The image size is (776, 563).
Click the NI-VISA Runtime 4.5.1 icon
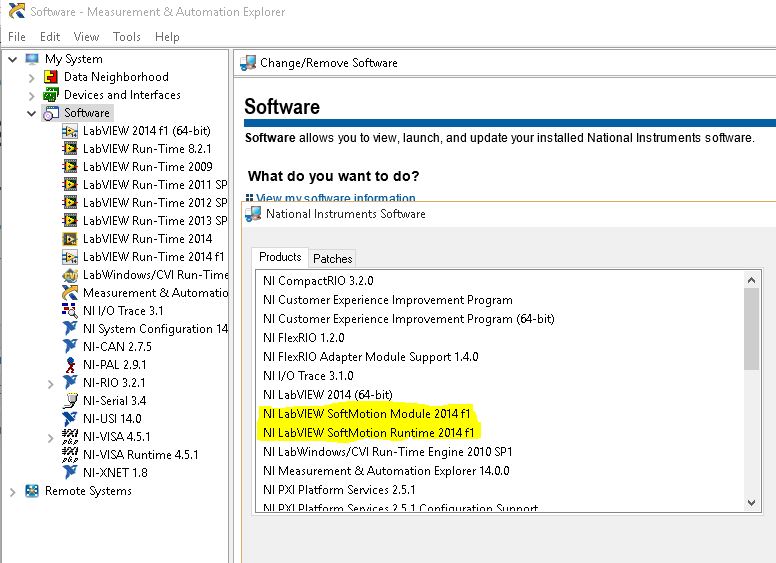tap(70, 455)
